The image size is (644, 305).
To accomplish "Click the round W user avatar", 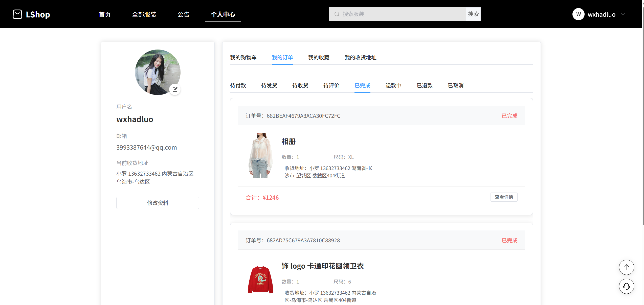I will (x=578, y=14).
